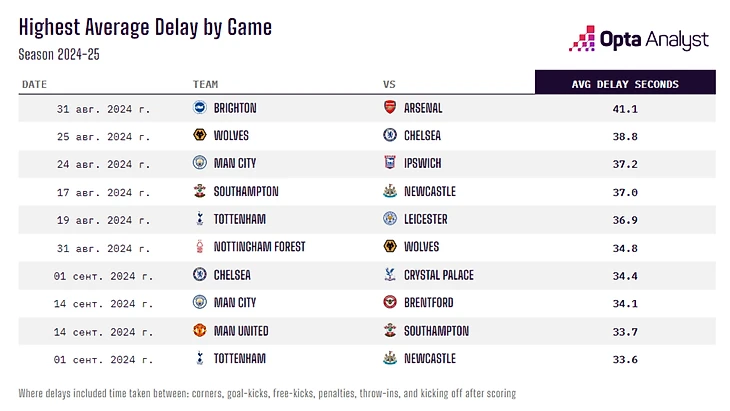730x411 pixels.
Task: Click the AVG DELAY SECONDS header
Action: click(x=625, y=84)
